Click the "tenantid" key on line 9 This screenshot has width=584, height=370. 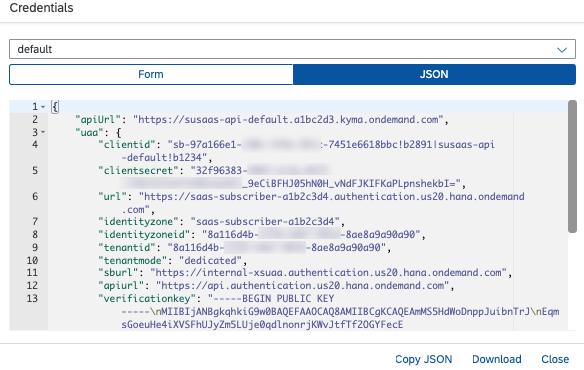click(x=127, y=247)
